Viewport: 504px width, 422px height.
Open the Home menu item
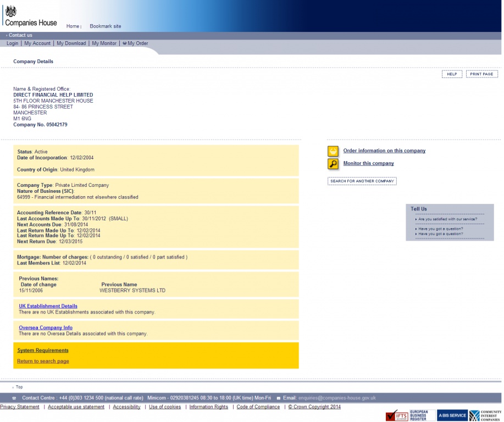73,26
